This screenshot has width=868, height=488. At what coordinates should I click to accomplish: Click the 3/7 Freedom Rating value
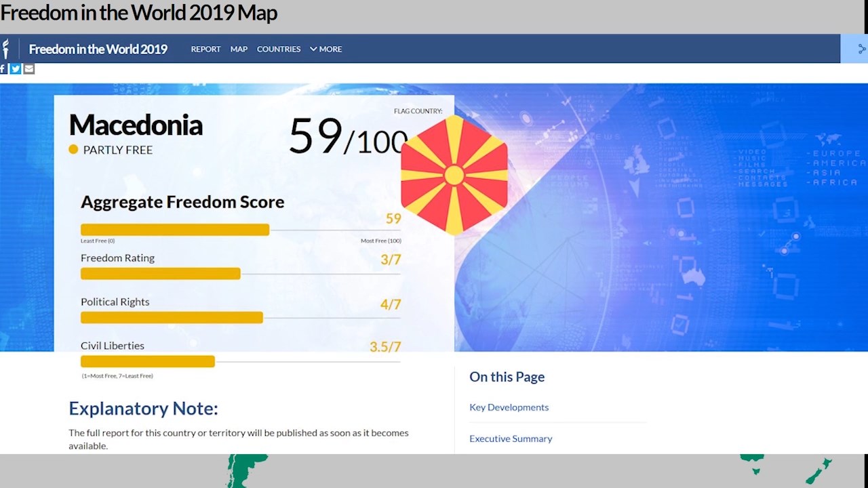[391, 259]
